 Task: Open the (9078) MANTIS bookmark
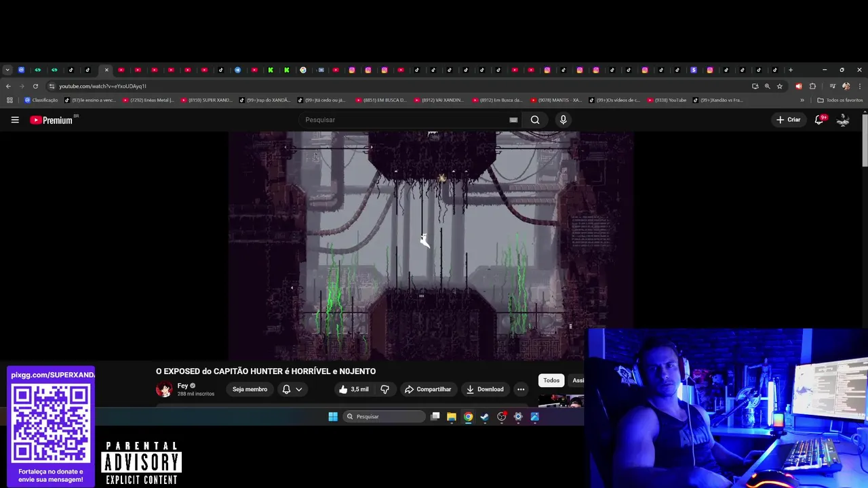click(x=557, y=100)
